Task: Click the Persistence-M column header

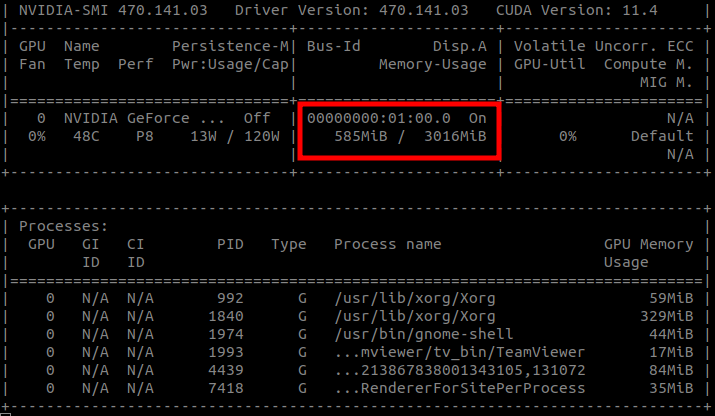Action: coord(230,46)
